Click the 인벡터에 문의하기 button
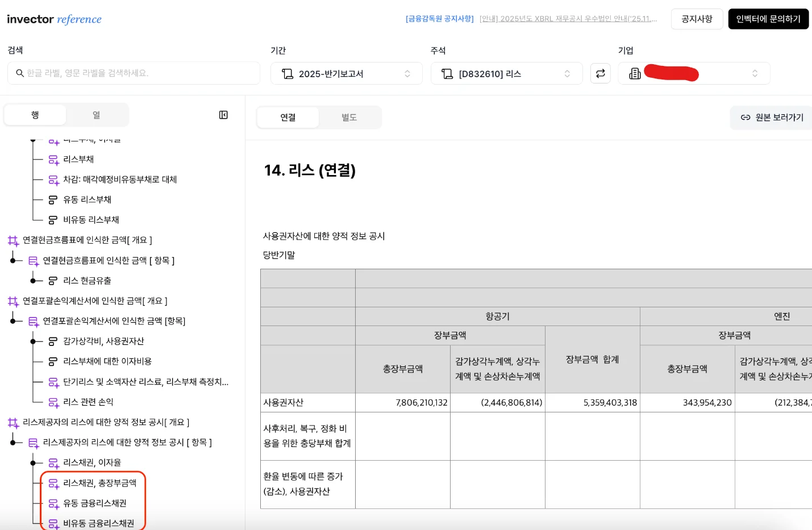812x530 pixels. tap(768, 19)
